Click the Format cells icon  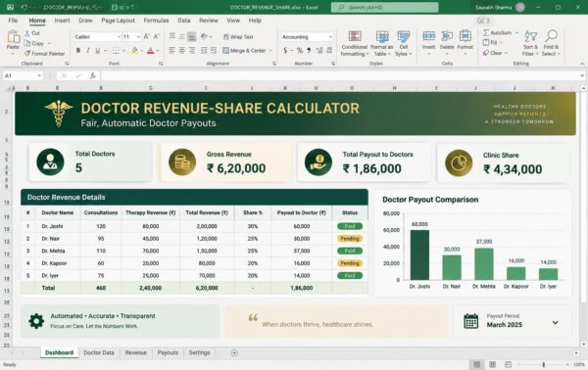click(465, 36)
